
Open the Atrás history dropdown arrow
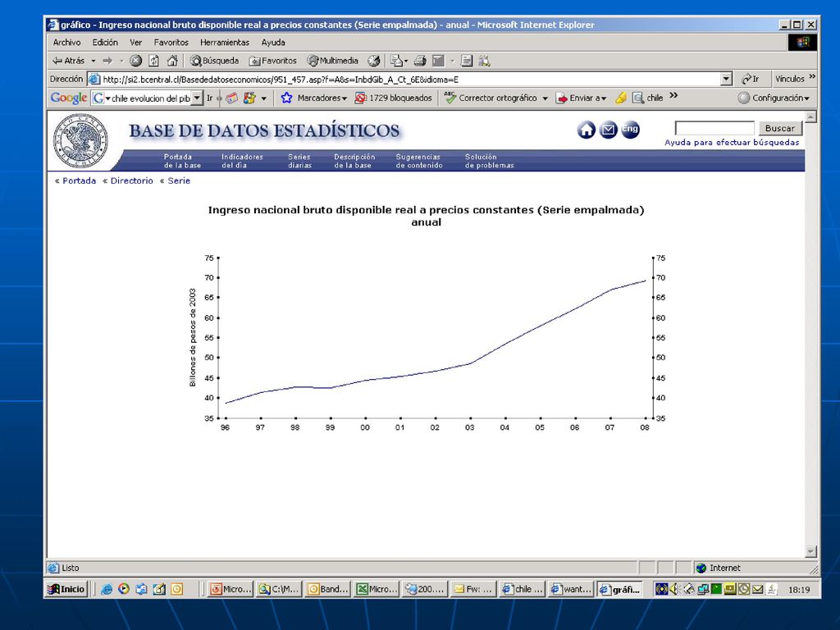pos(94,61)
